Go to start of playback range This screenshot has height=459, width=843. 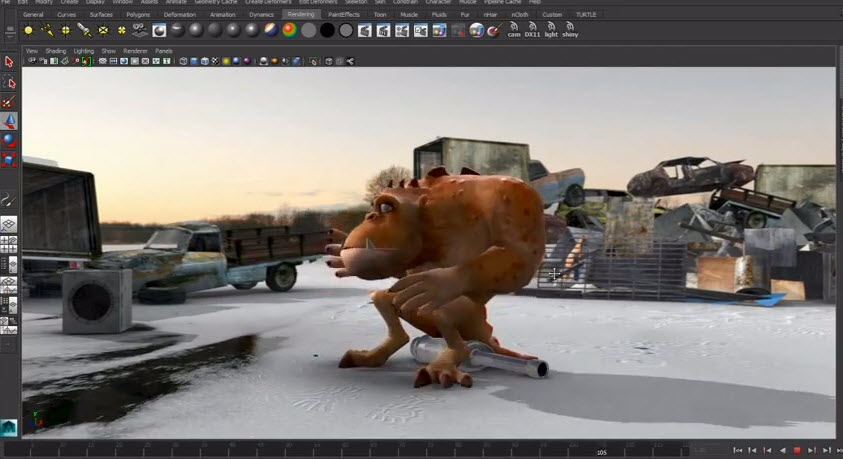click(738, 450)
